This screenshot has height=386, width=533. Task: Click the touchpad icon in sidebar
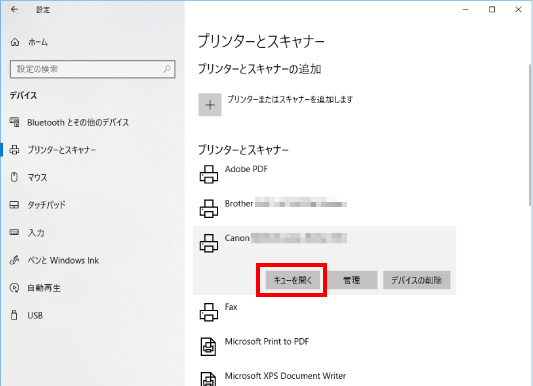coord(14,205)
